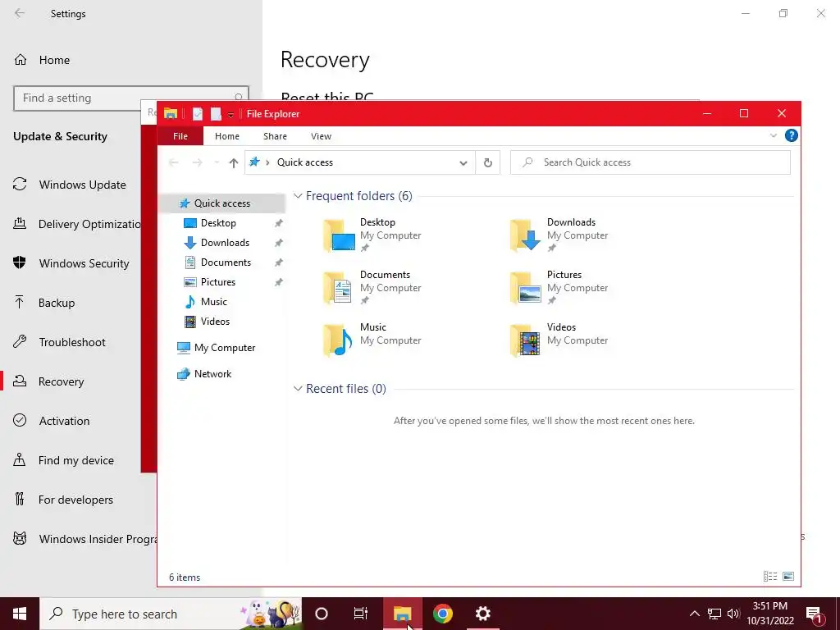Select Recovery in Settings sidebar
840x630 pixels.
(x=48, y=381)
